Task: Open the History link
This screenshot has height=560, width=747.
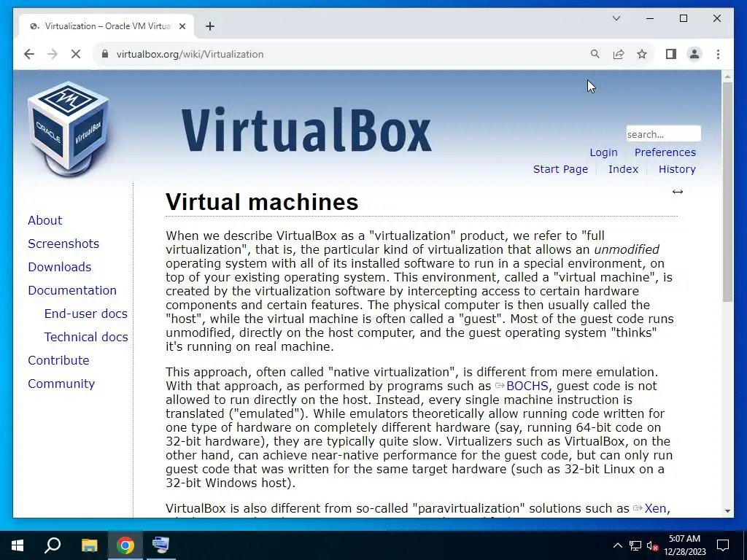Action: point(677,169)
